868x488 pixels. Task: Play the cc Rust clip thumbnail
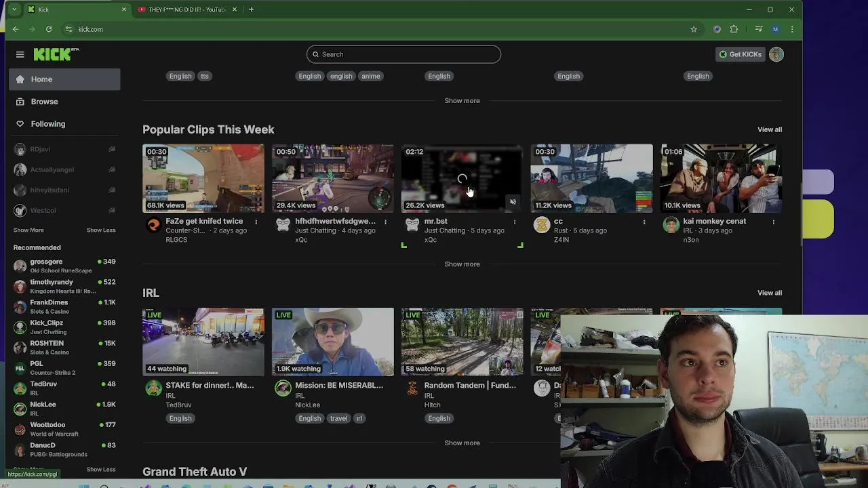[x=591, y=178]
